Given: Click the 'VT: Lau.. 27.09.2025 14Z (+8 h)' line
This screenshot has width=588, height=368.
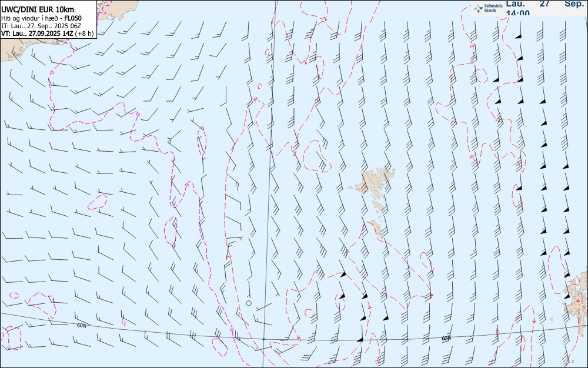Looking at the screenshot, I should pyautogui.click(x=47, y=34).
